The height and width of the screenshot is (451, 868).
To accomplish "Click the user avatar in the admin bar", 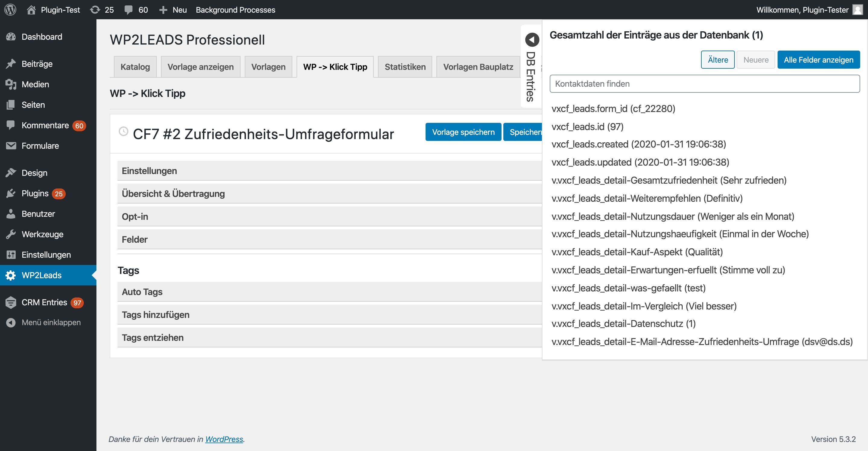I will click(857, 10).
